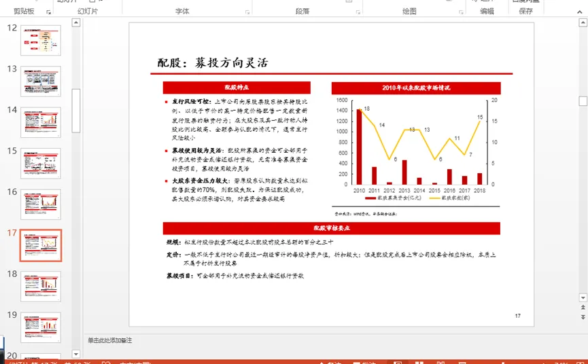Click the slide page number 17
The image size is (588, 364).
coord(517,316)
